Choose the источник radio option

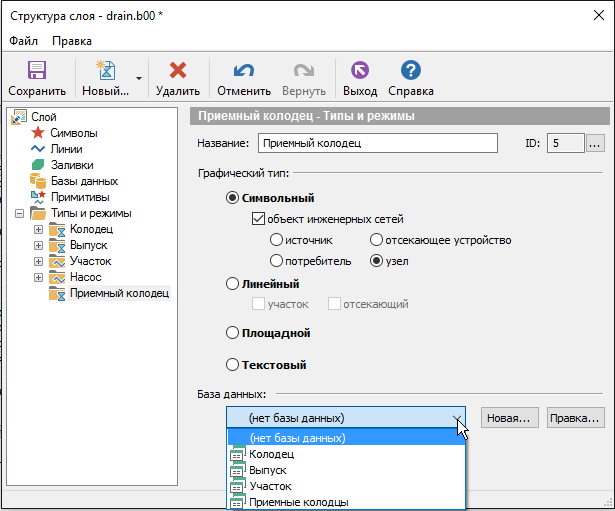276,240
